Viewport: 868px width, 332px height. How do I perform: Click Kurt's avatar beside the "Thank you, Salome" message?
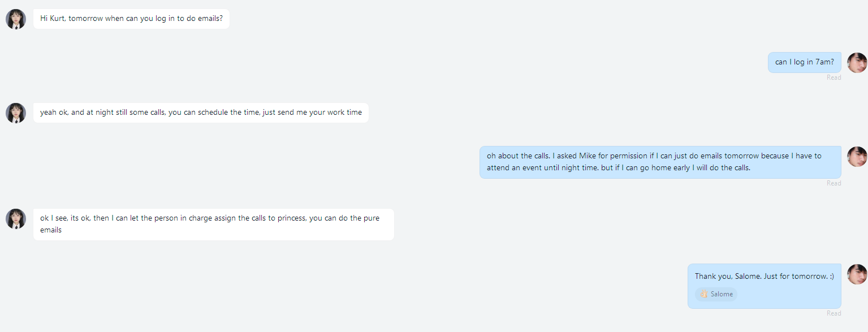tap(857, 274)
